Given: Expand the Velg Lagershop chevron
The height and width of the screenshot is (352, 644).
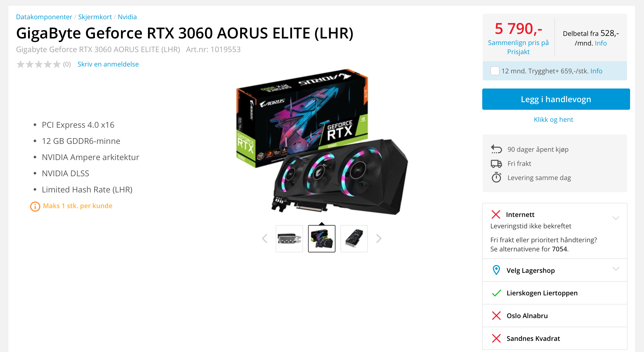Looking at the screenshot, I should coord(616,269).
